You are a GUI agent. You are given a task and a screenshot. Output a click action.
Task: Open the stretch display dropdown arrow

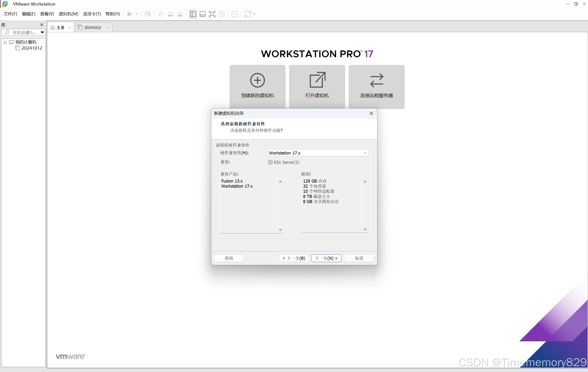click(x=255, y=14)
